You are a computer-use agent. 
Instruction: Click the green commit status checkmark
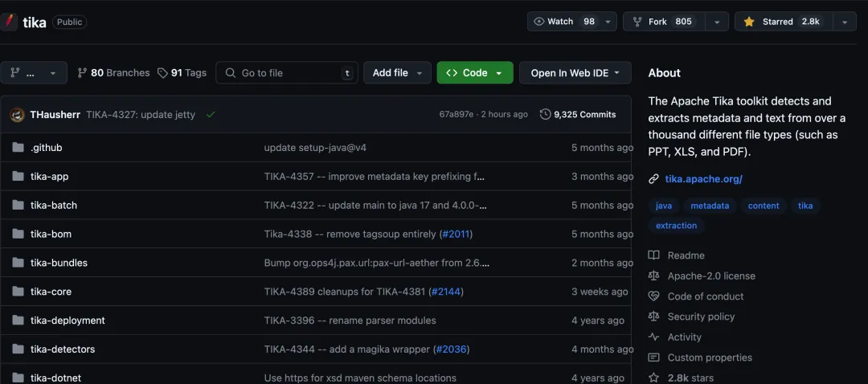[x=211, y=115]
